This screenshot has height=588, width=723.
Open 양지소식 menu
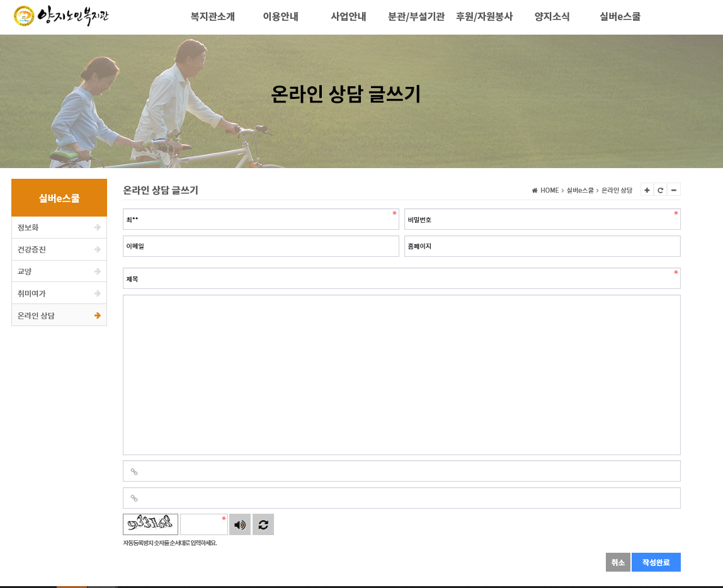tap(552, 16)
